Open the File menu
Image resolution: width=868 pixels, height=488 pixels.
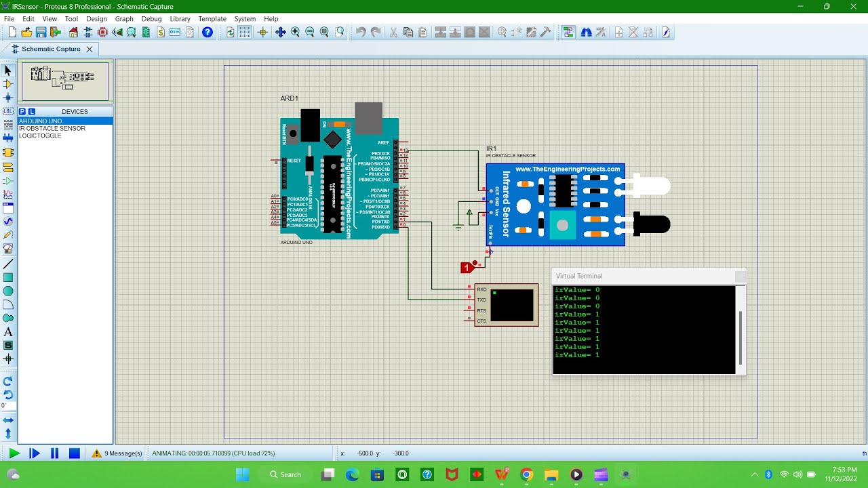pos(9,19)
